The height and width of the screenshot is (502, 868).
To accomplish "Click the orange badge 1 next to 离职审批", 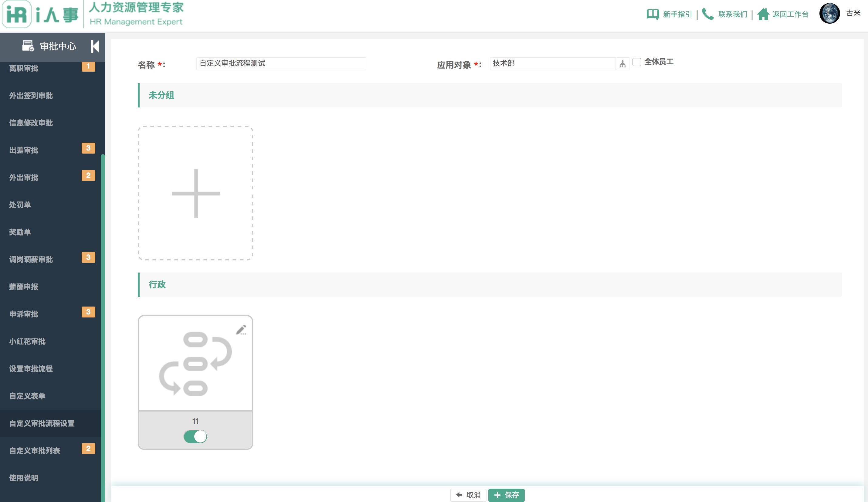I will 88,66.
